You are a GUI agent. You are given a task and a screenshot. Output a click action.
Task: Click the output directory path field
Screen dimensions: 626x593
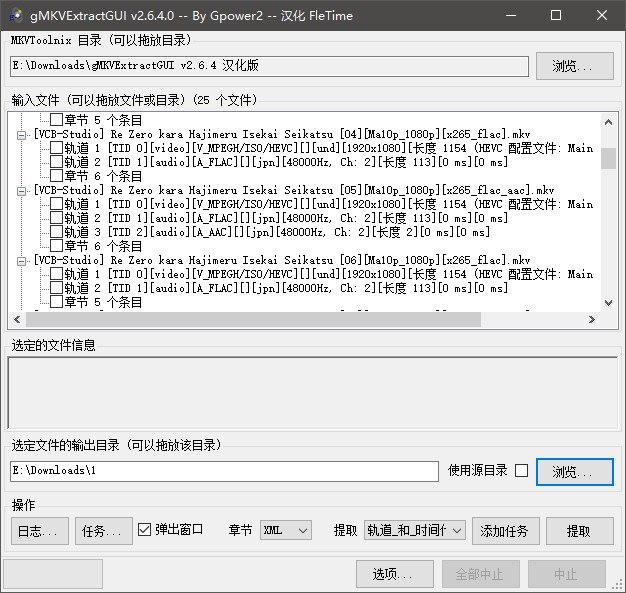225,471
